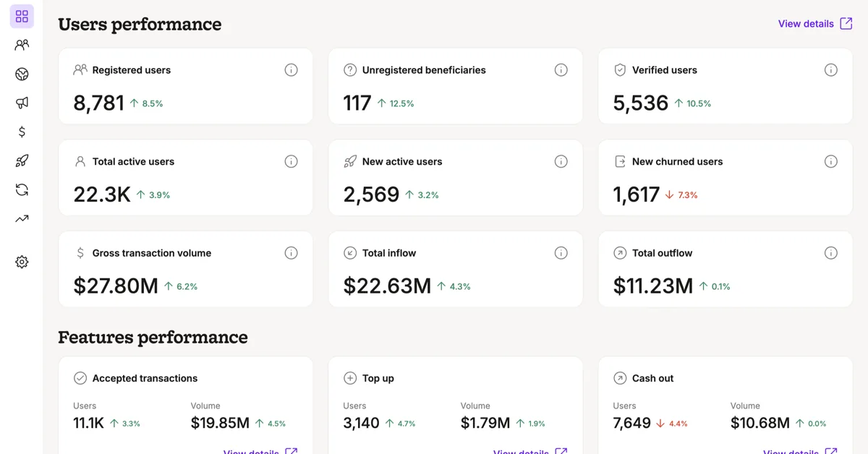Image resolution: width=868 pixels, height=454 pixels.
Task: Click the $19.85M Accepted transactions volume
Action: coord(220,423)
